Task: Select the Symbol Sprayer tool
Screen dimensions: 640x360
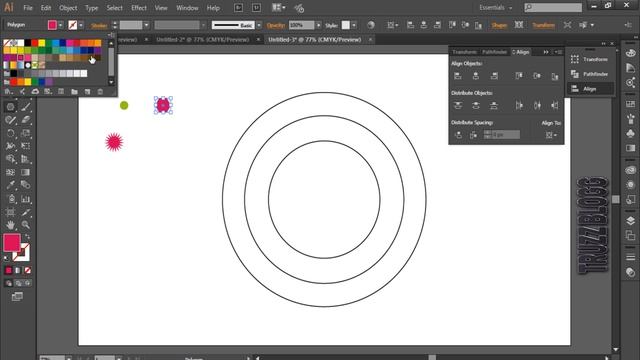Action: tap(11, 199)
